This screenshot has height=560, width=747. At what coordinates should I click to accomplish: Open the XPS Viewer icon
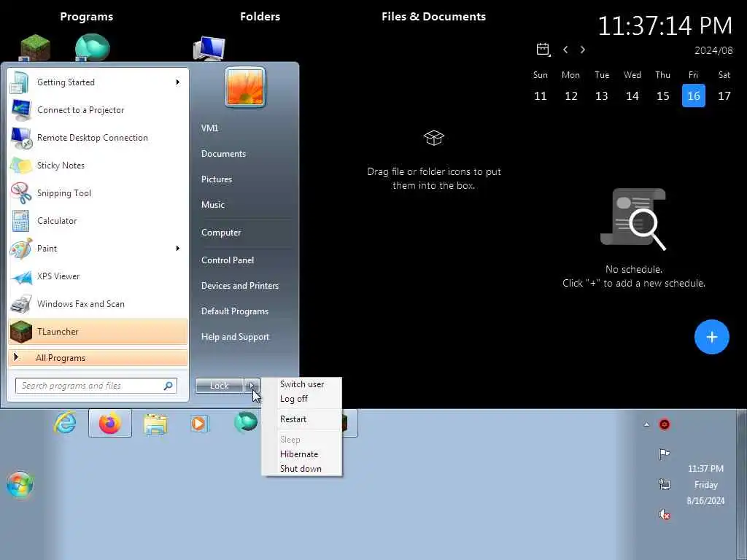click(21, 276)
